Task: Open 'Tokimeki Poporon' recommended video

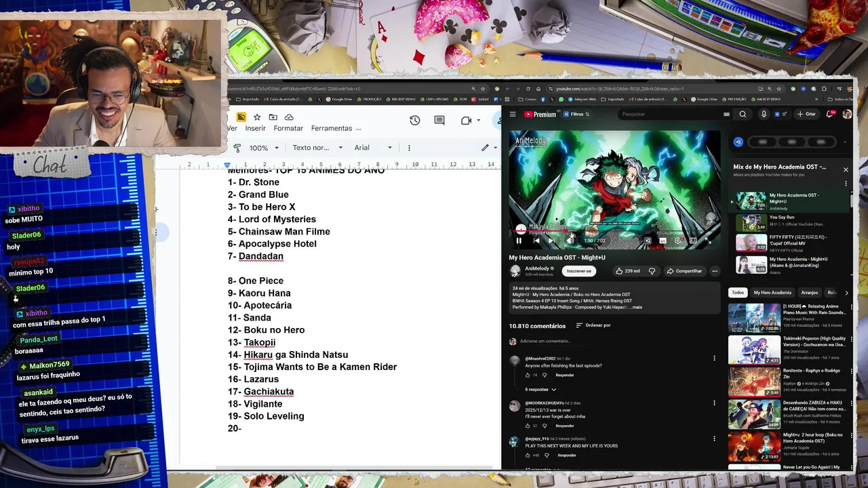Action: 789,350
